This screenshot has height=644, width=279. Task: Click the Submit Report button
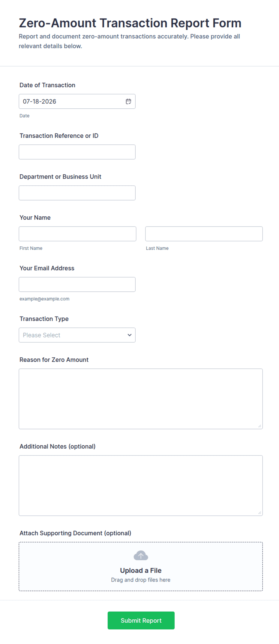click(x=141, y=620)
